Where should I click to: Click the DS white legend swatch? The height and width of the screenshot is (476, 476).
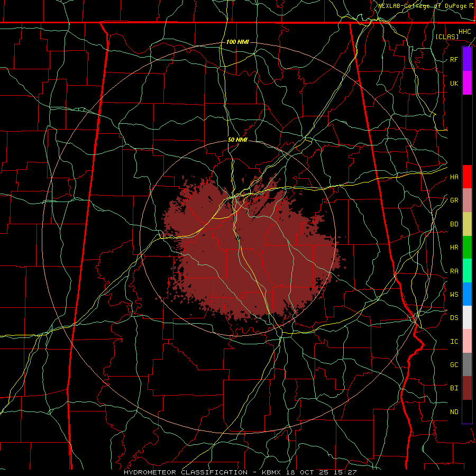point(467,317)
